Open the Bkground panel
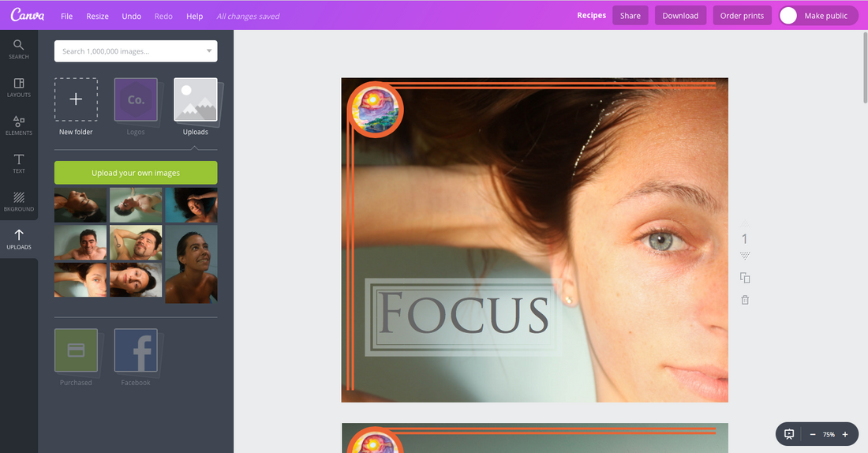 [x=19, y=202]
